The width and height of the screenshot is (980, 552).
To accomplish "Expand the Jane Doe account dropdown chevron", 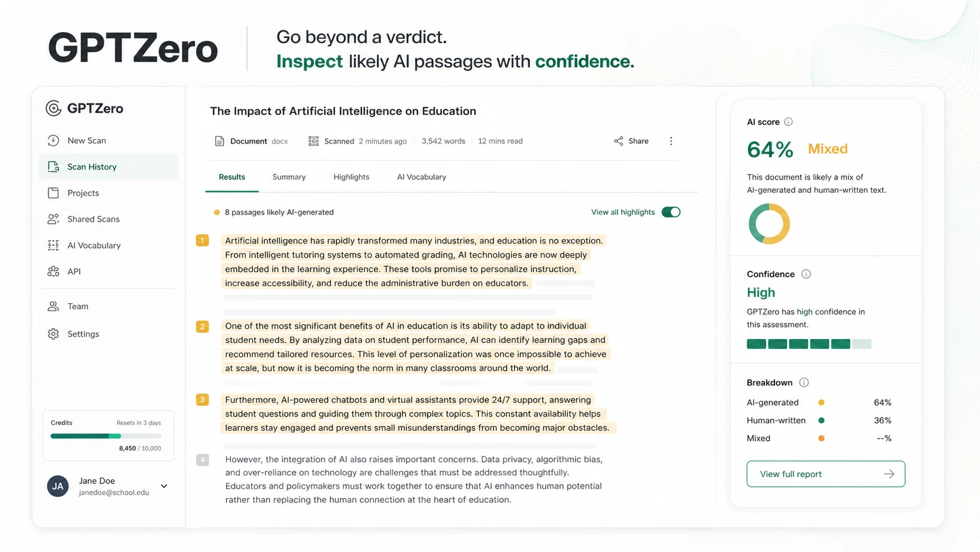I will tap(164, 486).
